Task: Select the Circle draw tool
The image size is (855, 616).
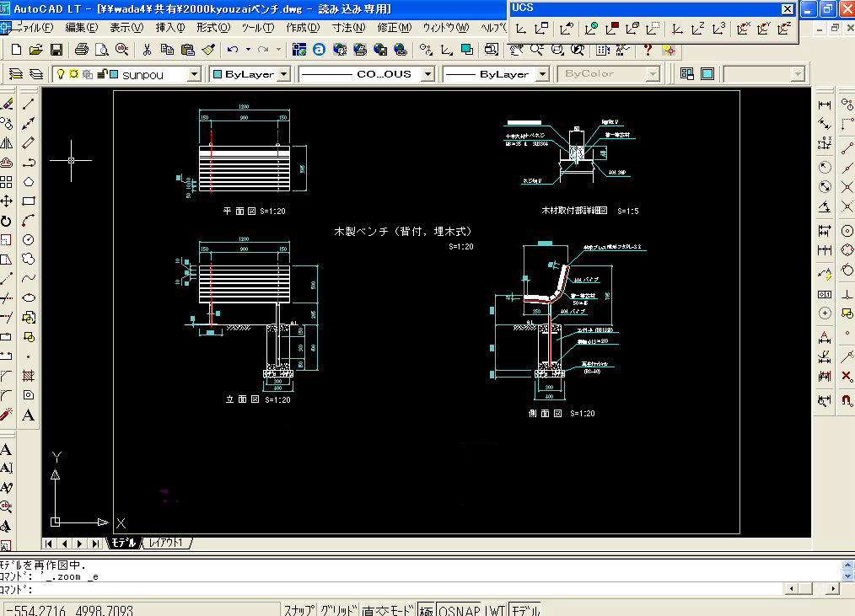Action: click(29, 240)
